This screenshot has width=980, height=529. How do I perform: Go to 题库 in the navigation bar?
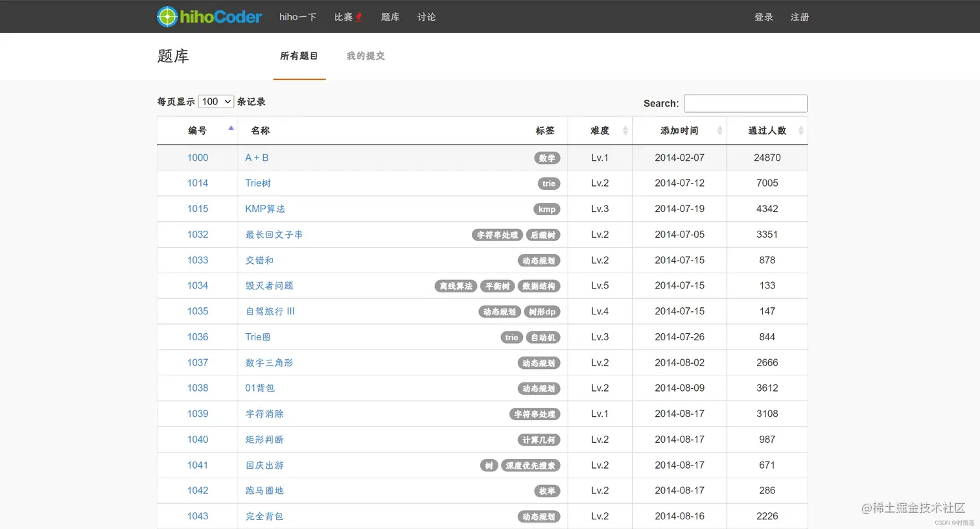pyautogui.click(x=390, y=17)
